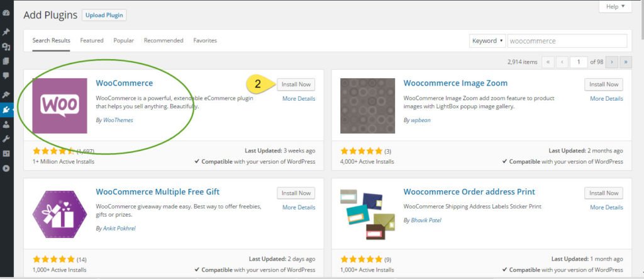Collapse the admin sidebar menu
The image size is (644, 279).
[6, 168]
